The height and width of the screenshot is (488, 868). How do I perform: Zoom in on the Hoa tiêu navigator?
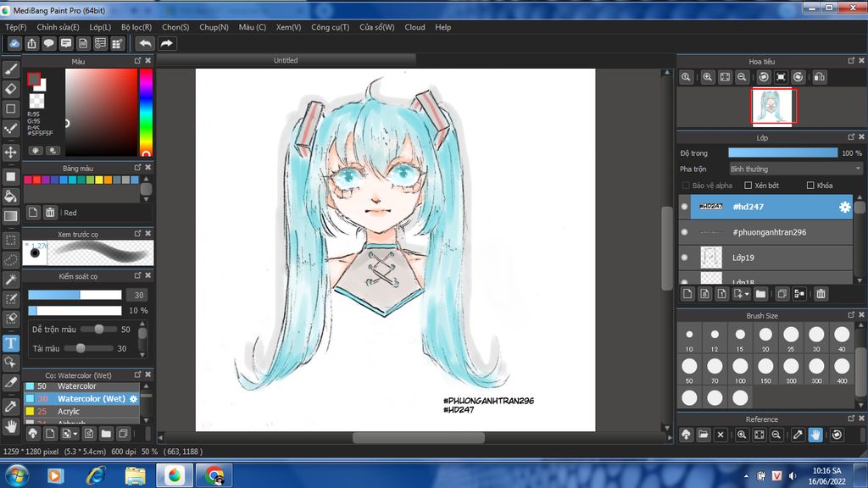(708, 77)
